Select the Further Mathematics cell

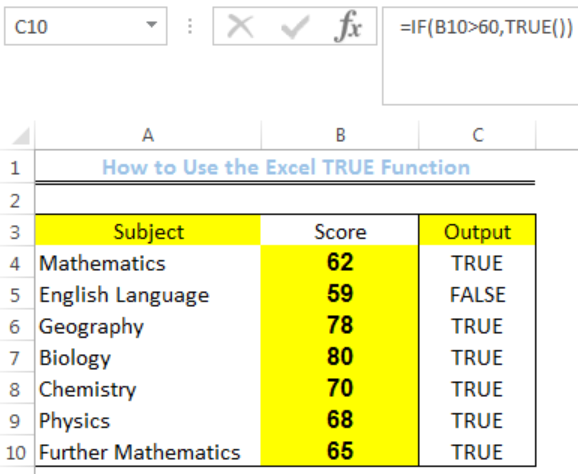148,452
